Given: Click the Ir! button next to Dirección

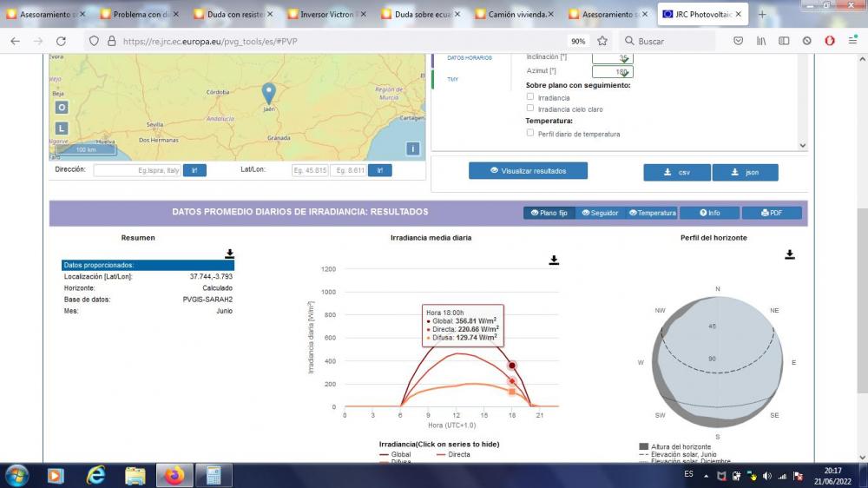Looking at the screenshot, I should click(194, 170).
